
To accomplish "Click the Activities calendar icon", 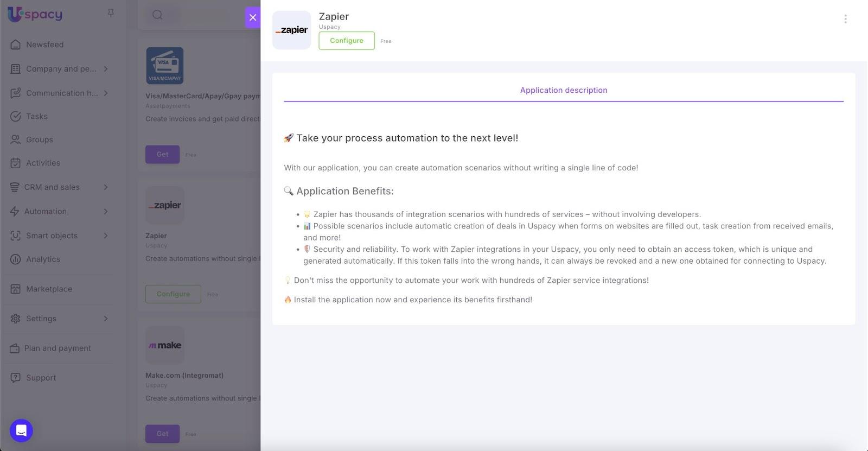I will click(x=16, y=163).
